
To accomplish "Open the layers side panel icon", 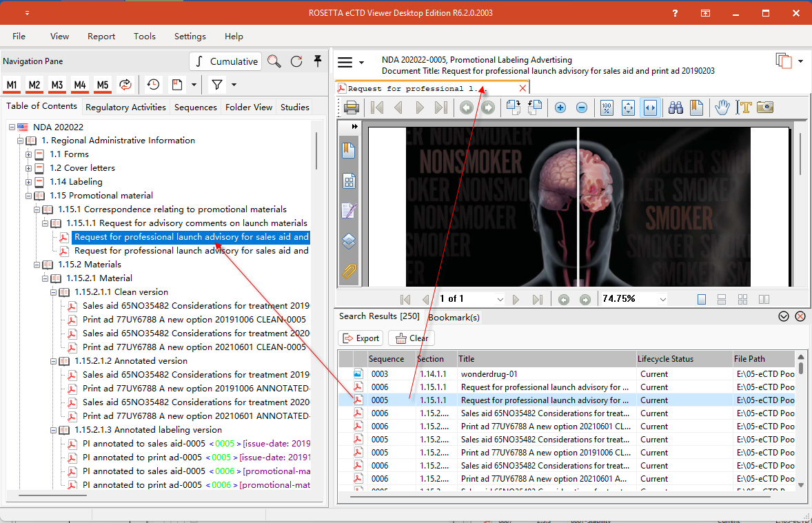I will 349,241.
